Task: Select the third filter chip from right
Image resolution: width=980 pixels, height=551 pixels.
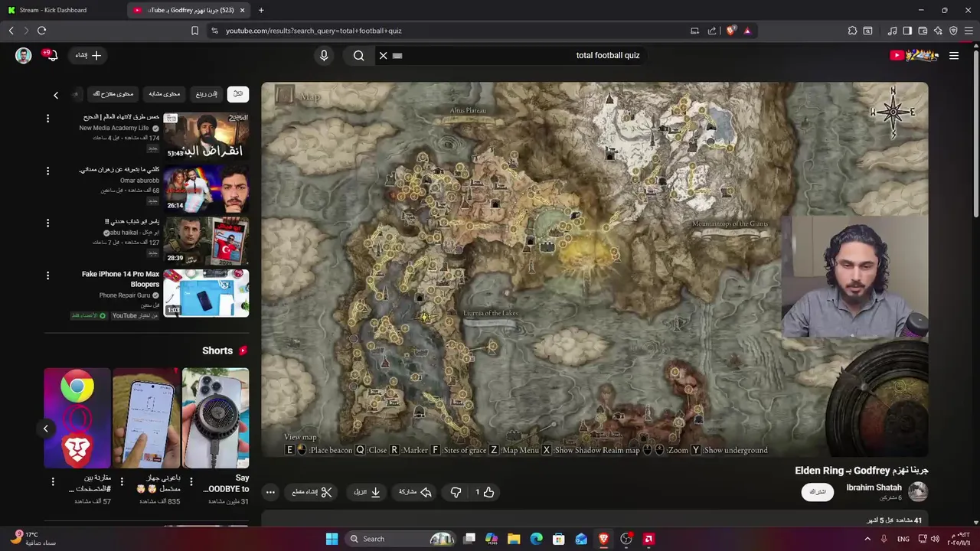Action: [165, 94]
